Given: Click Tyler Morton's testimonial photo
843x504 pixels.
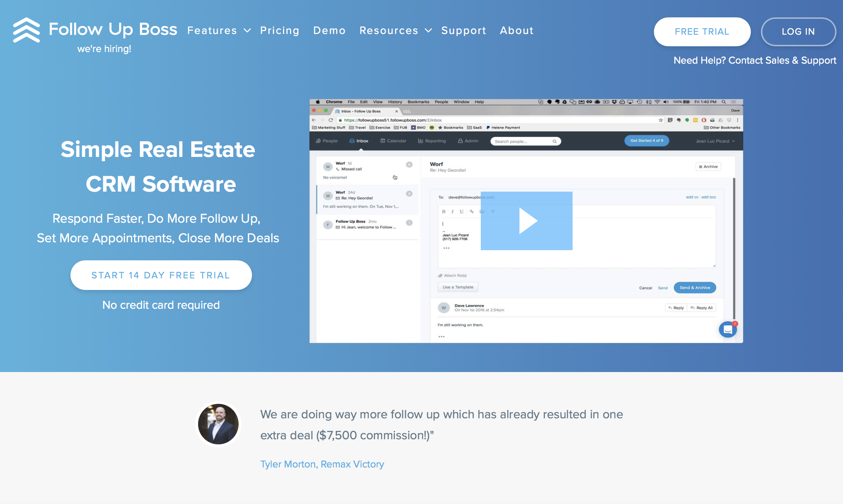Looking at the screenshot, I should pyautogui.click(x=218, y=424).
